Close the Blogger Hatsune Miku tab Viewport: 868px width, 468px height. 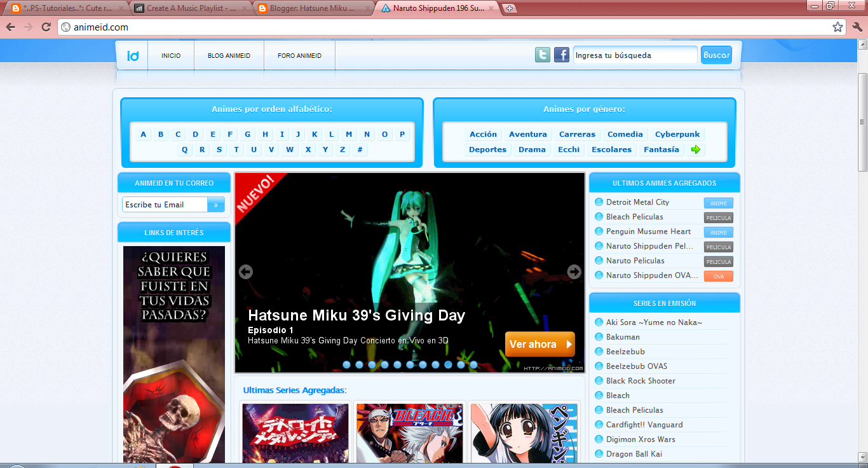(x=367, y=8)
